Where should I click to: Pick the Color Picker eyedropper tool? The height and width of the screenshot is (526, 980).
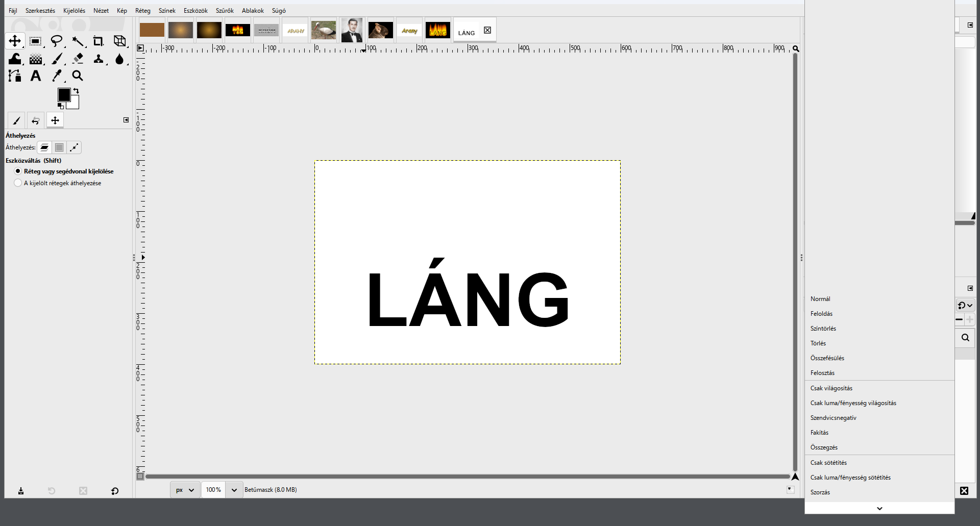point(57,76)
